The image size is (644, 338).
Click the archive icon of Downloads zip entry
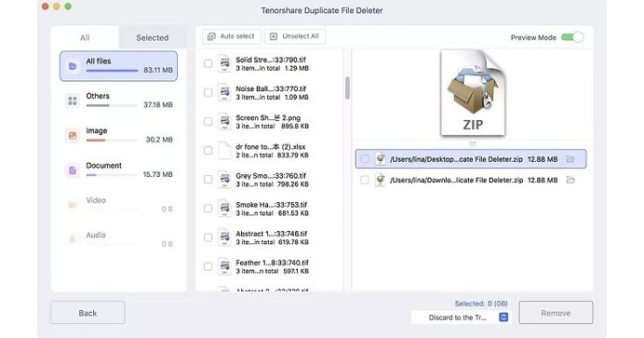(x=381, y=180)
